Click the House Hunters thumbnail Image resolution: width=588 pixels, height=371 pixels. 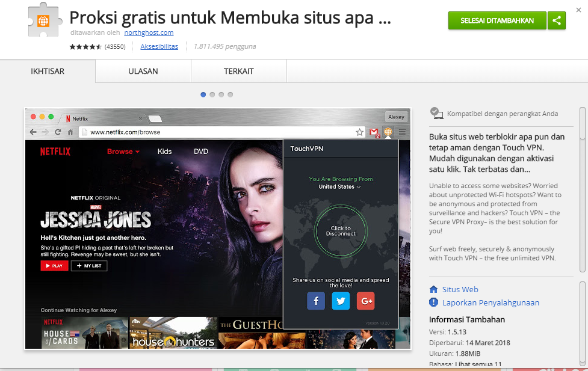pyautogui.click(x=173, y=333)
